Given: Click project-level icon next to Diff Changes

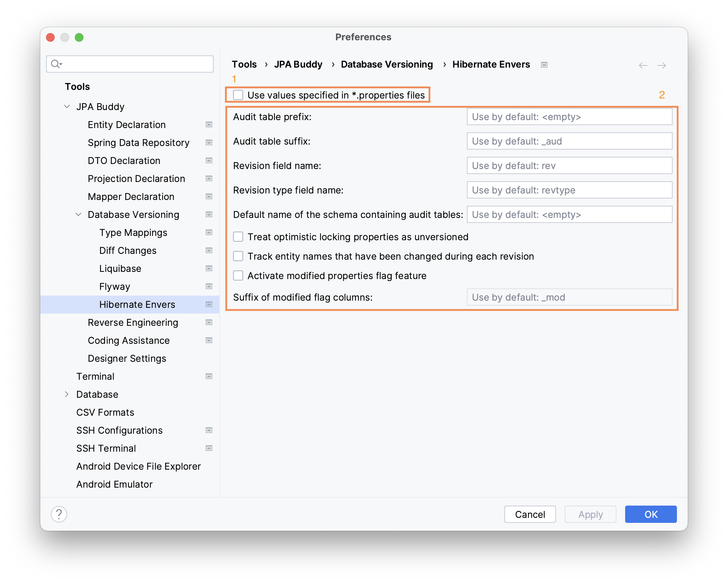Looking at the screenshot, I should (209, 250).
